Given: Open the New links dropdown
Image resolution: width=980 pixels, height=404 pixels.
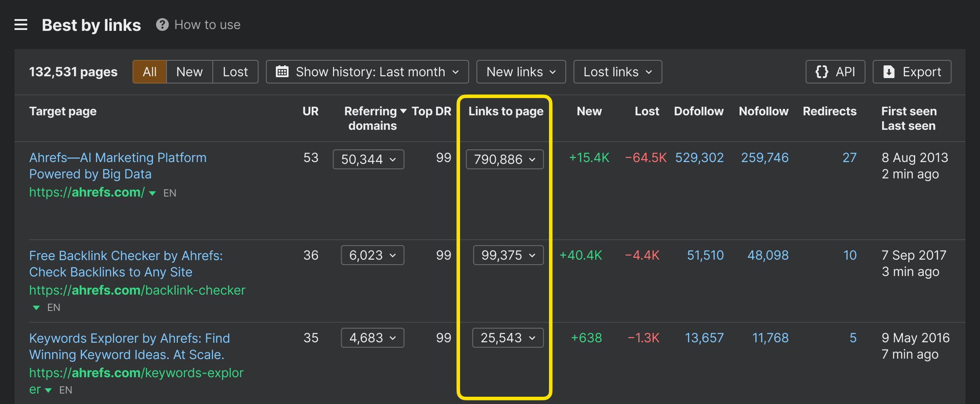Looking at the screenshot, I should click(x=521, y=72).
